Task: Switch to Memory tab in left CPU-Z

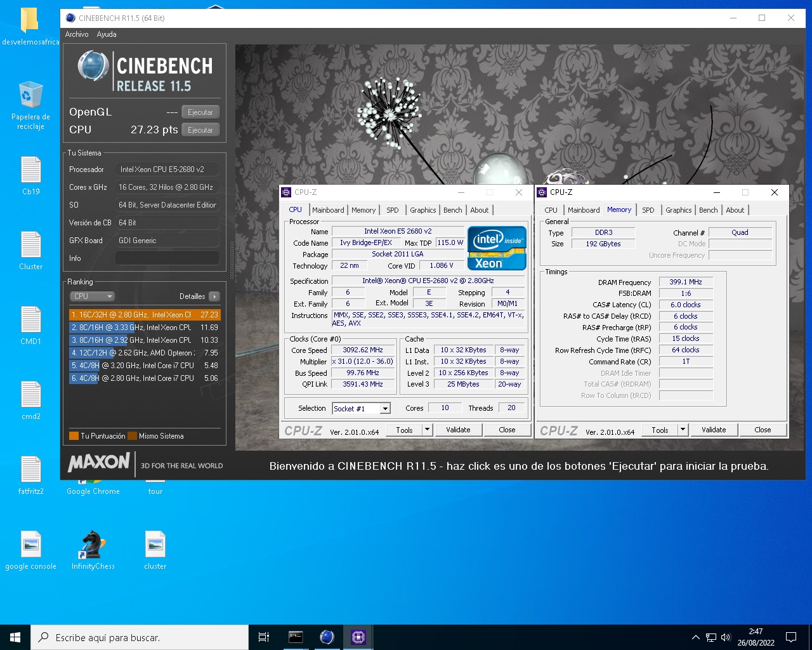Action: [363, 210]
